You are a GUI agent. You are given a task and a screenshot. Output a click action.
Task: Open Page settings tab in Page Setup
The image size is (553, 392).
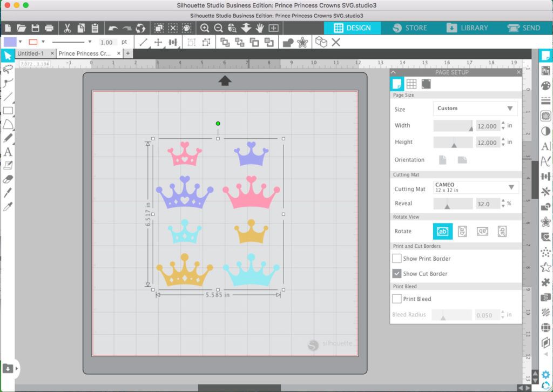(397, 84)
